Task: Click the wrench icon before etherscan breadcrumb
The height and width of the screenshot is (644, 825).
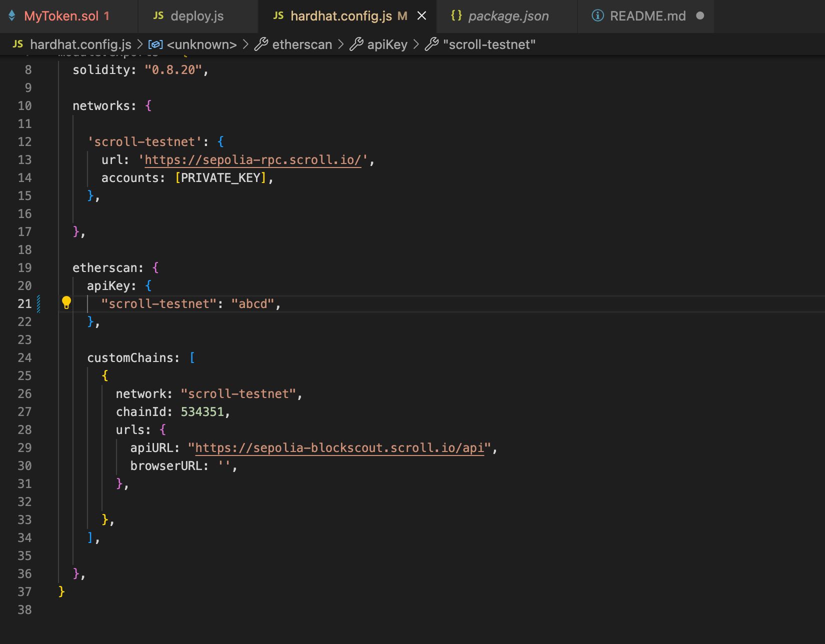Action: click(x=261, y=44)
